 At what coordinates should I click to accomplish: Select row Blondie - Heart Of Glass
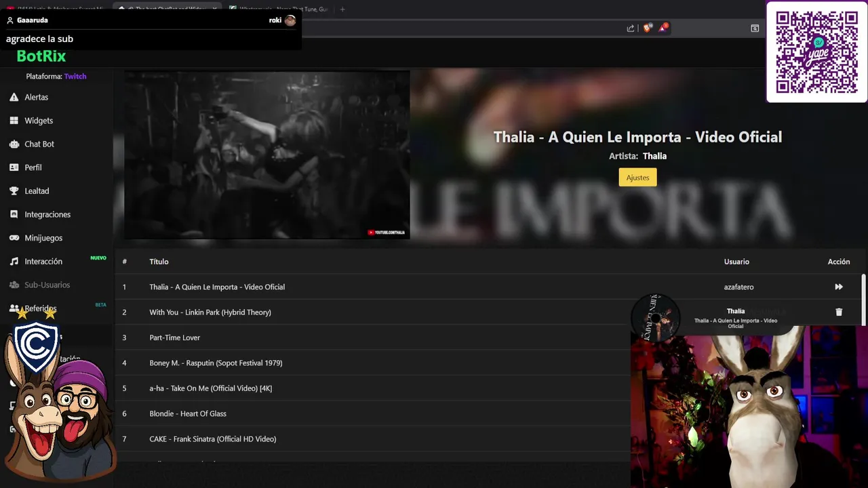[x=373, y=413]
